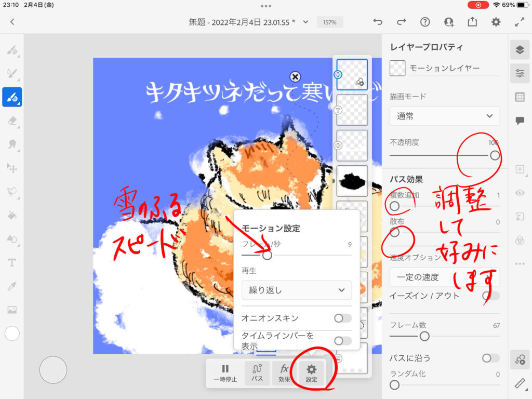This screenshot has height=399, width=532.
Task: Open the Help question mark icon
Action: coord(425,22)
